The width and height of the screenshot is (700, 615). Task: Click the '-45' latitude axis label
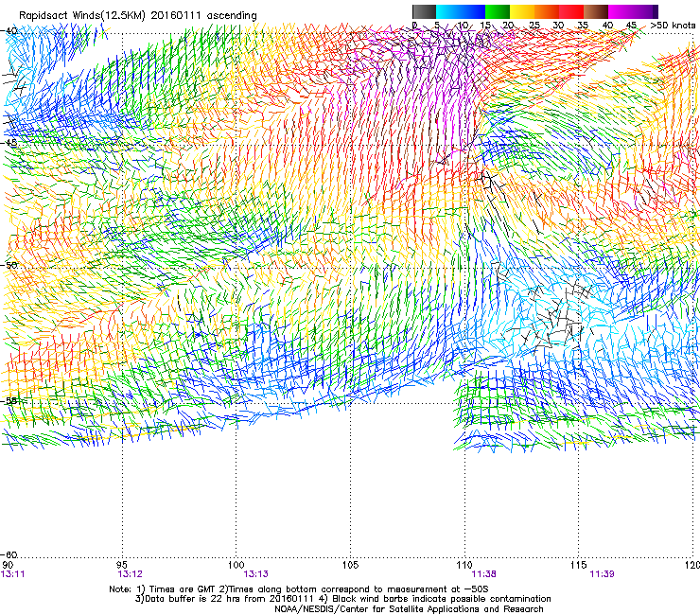pos(9,143)
